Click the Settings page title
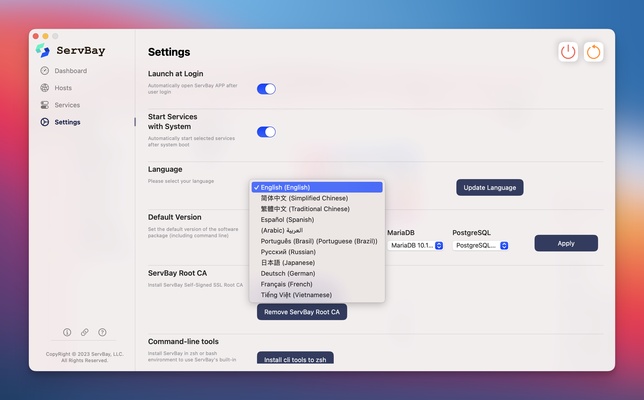Image resolution: width=644 pixels, height=400 pixels. (169, 52)
